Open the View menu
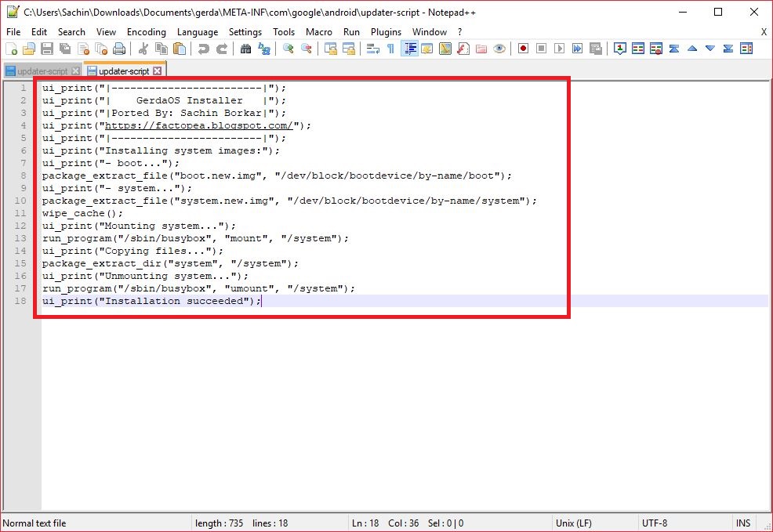This screenshot has height=532, width=773. pos(106,32)
